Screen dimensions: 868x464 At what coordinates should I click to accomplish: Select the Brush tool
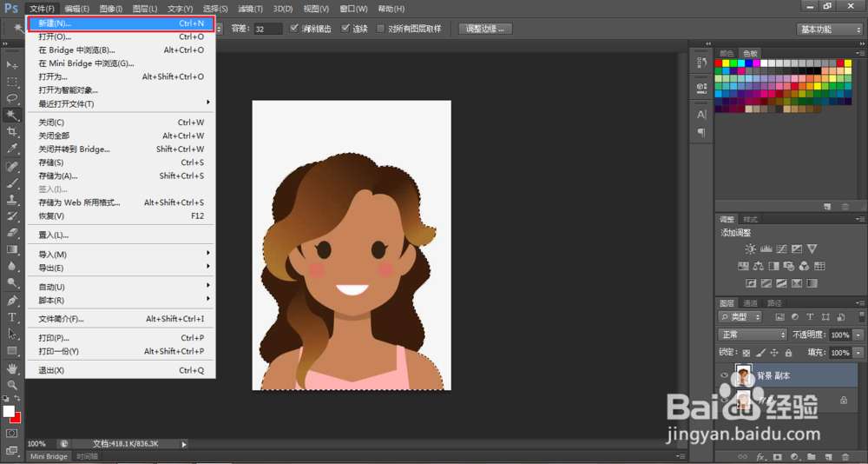(x=11, y=183)
